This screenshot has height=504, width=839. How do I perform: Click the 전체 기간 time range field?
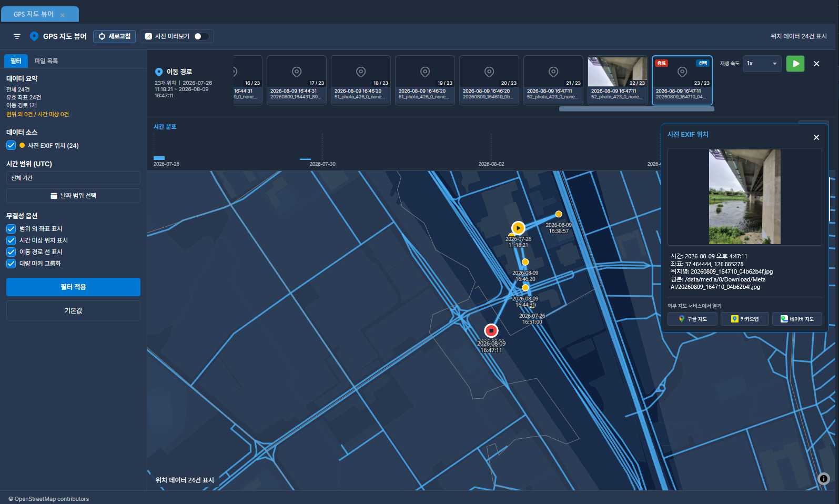[x=73, y=178]
